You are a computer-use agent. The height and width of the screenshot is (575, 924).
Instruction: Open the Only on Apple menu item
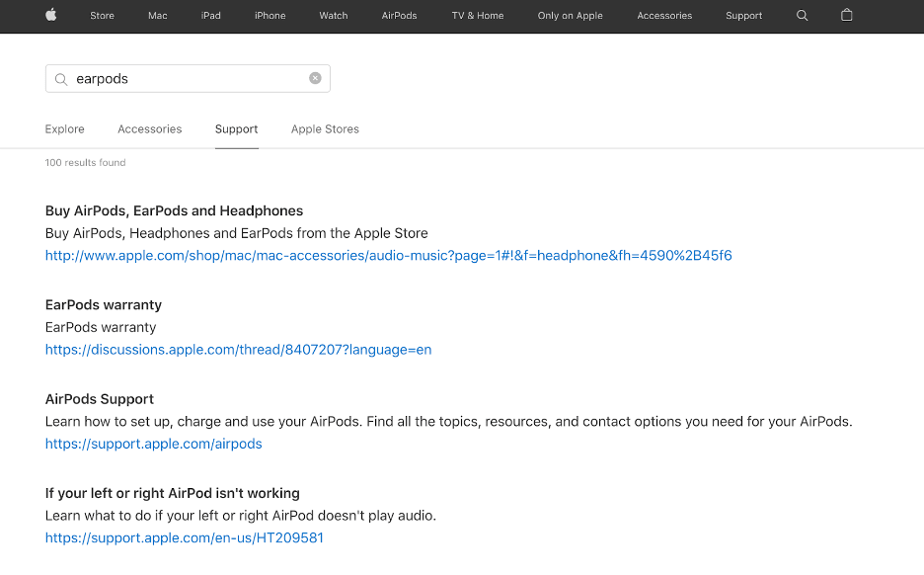pyautogui.click(x=570, y=16)
